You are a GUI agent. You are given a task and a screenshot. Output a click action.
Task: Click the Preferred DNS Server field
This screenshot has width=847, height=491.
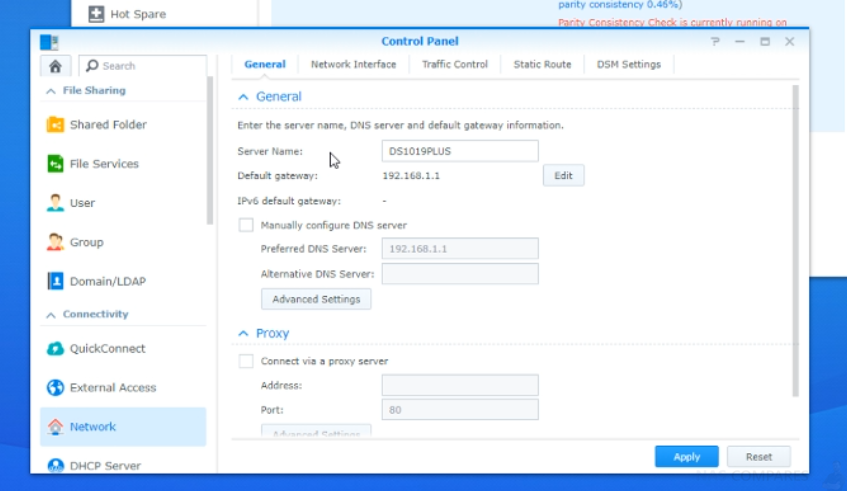460,249
